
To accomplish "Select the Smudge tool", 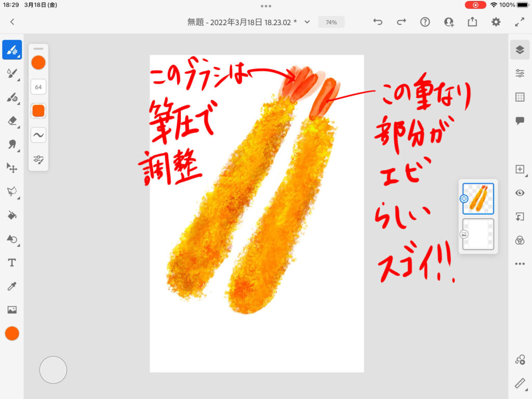I will (x=12, y=144).
